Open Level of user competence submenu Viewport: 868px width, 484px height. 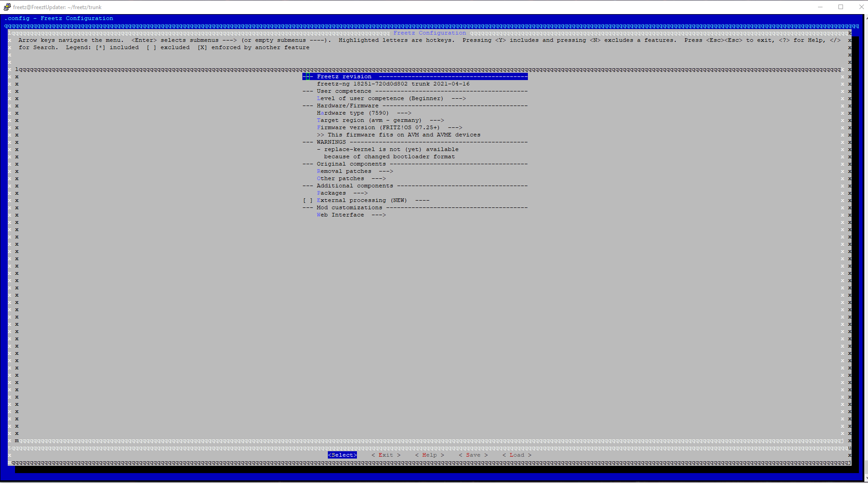pos(391,99)
